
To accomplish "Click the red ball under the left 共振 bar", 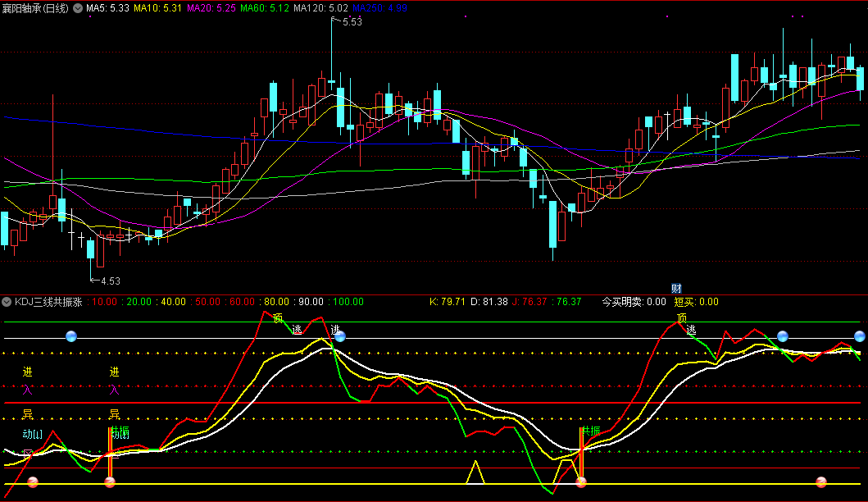I will pyautogui.click(x=110, y=482).
